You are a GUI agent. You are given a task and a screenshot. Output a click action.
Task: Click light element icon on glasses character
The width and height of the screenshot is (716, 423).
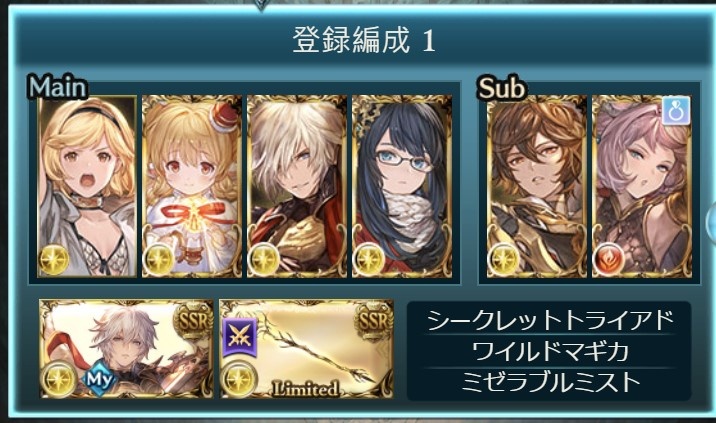(369, 259)
